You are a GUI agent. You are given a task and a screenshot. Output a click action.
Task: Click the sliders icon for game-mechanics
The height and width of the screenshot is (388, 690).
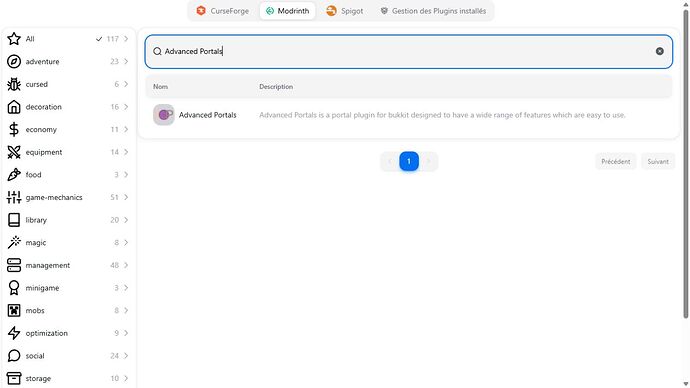14,197
